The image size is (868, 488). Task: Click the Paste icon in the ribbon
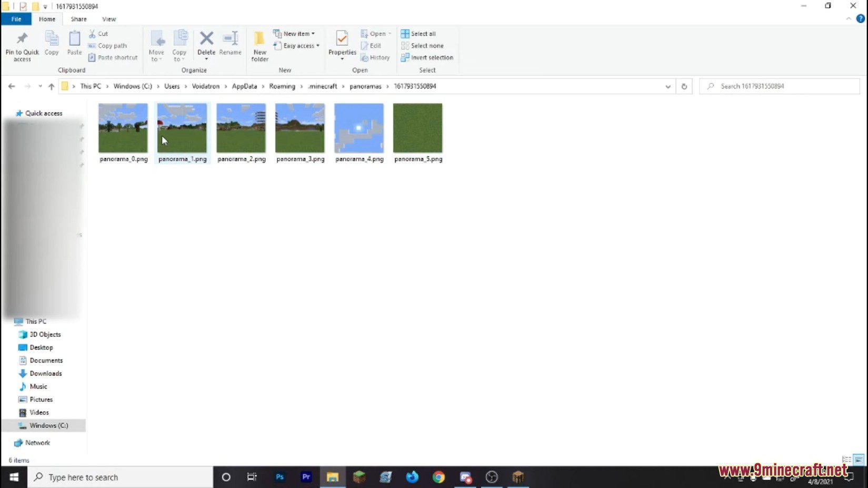click(75, 38)
